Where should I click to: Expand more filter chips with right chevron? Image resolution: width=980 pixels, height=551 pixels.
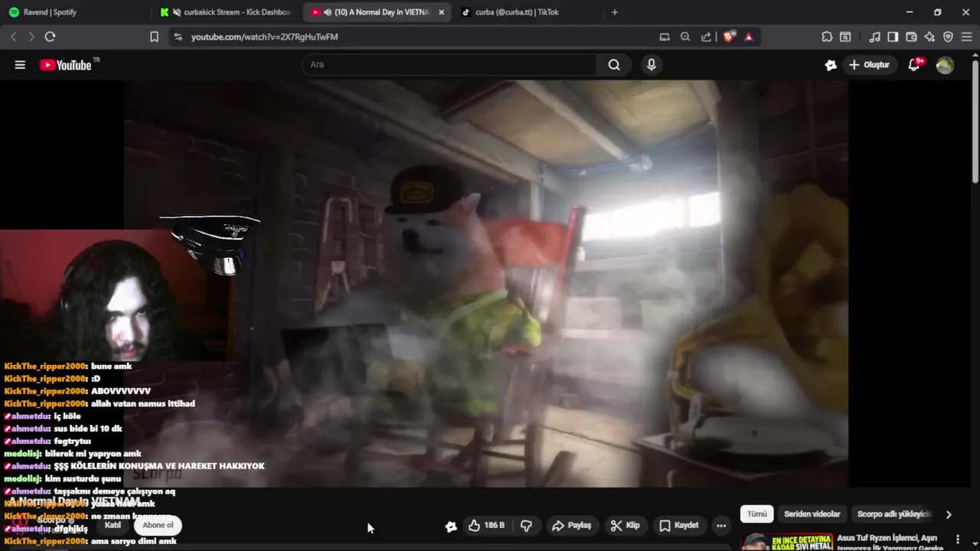[x=949, y=514]
